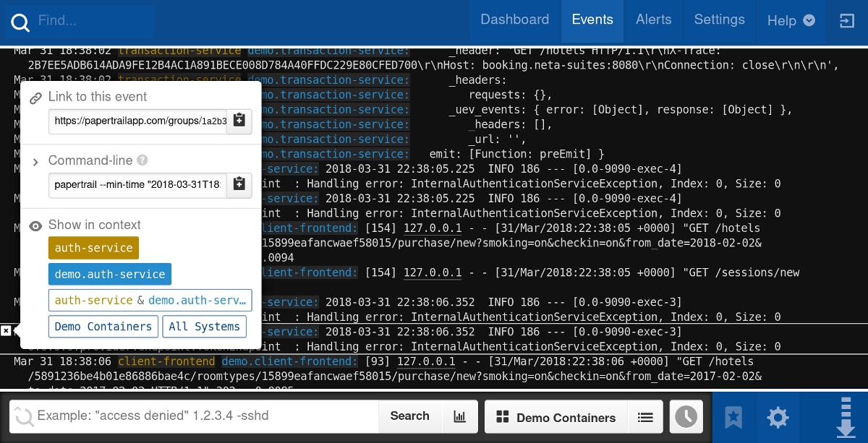Save this search with the bookmark star
The width and height of the screenshot is (868, 443).
point(733,417)
